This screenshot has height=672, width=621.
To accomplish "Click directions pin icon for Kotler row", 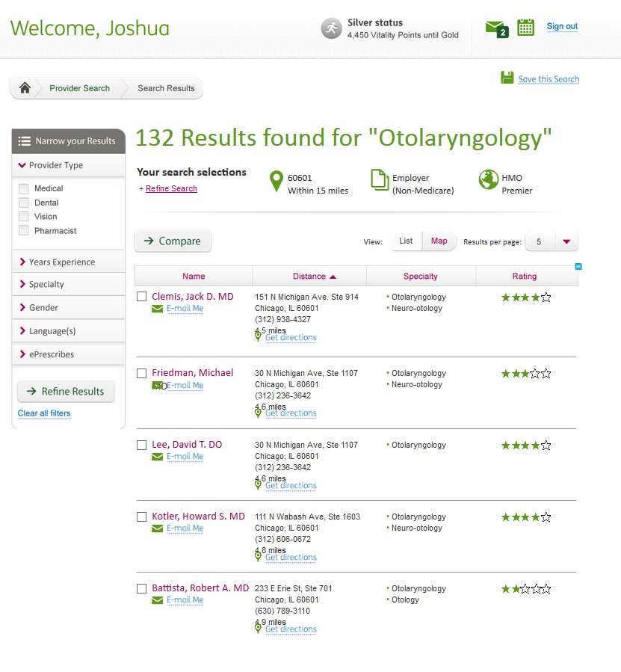I will [258, 556].
